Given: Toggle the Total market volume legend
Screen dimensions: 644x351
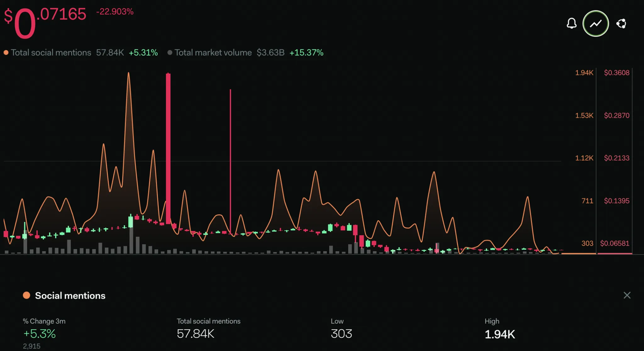Looking at the screenshot, I should tap(245, 53).
